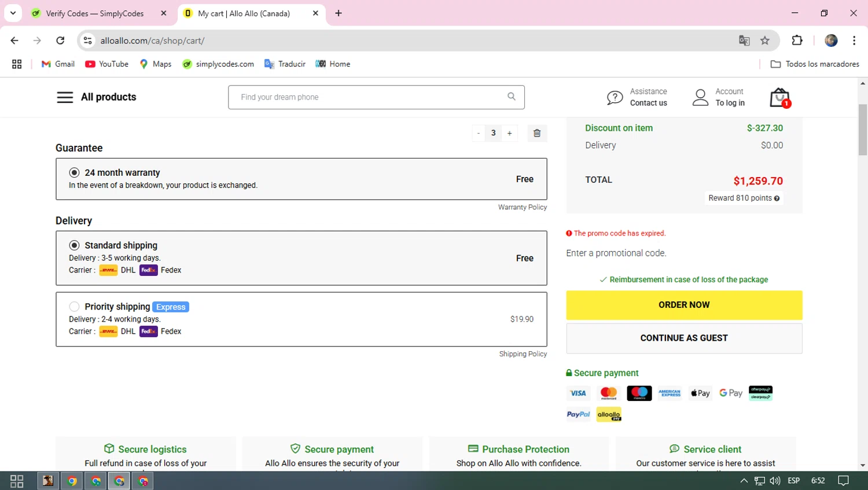
Task: Open the Warranty Policy link
Action: (x=523, y=207)
